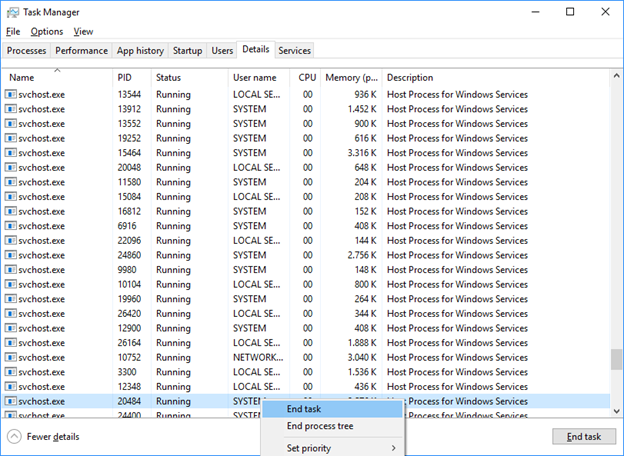Viewport: 624px width, 456px height.
Task: Select the 3.316 K memory value
Action: (362, 153)
